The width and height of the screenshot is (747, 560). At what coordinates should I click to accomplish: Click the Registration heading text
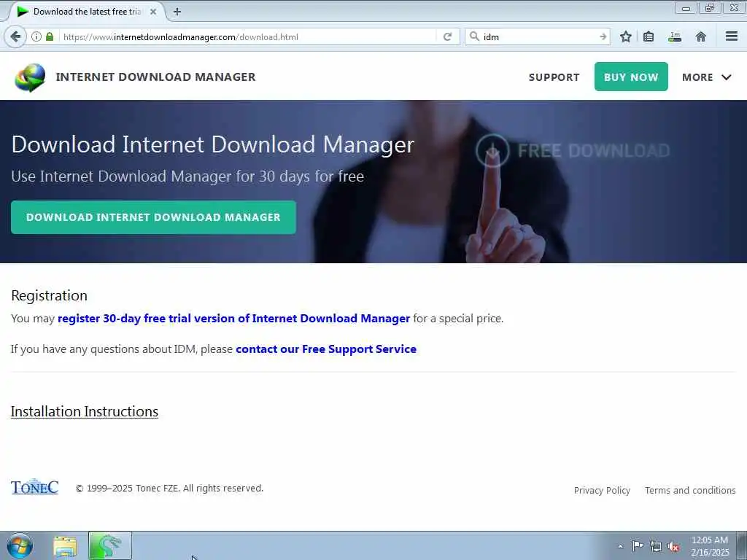point(49,296)
